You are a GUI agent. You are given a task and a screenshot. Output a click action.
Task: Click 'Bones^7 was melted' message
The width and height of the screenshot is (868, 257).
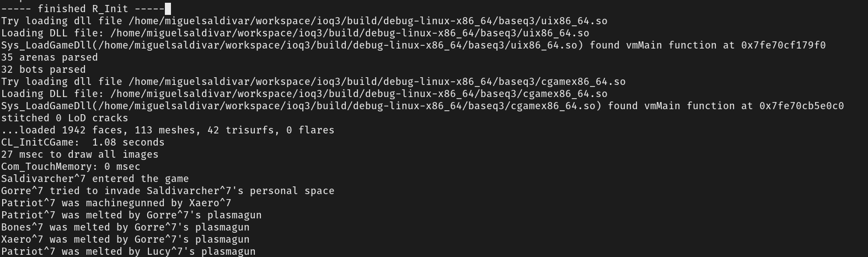(125, 227)
